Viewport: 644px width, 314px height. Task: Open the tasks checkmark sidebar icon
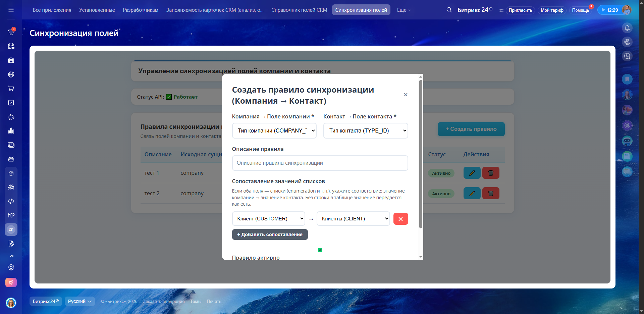(x=11, y=103)
